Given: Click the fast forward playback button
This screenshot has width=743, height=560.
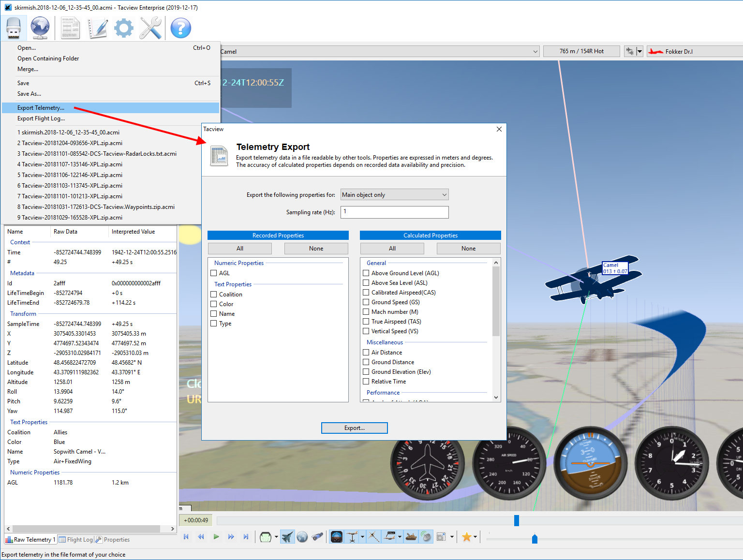Looking at the screenshot, I should (x=231, y=537).
